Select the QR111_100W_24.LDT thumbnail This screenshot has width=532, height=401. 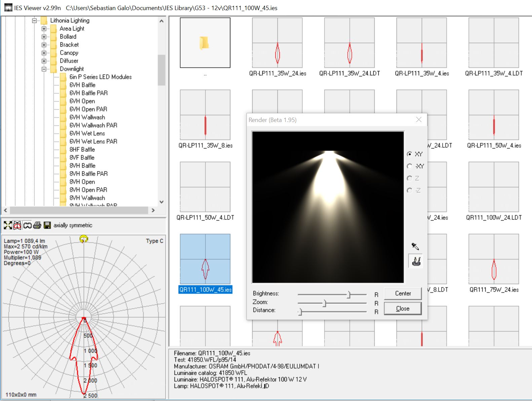(494, 187)
